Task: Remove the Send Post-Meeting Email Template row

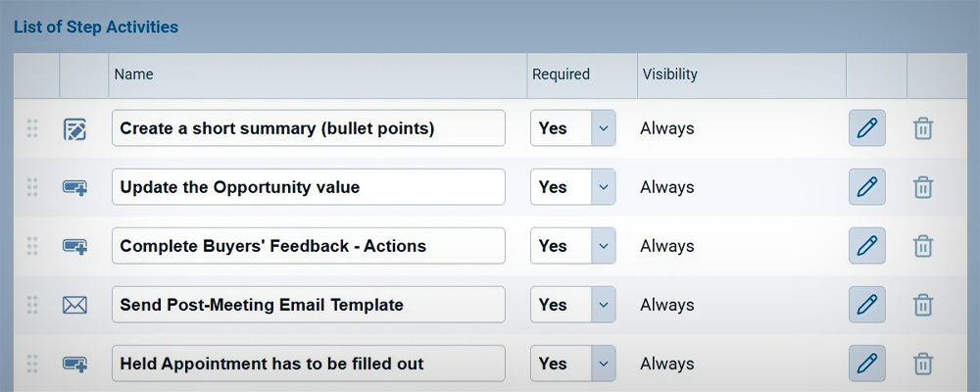Action: [923, 305]
